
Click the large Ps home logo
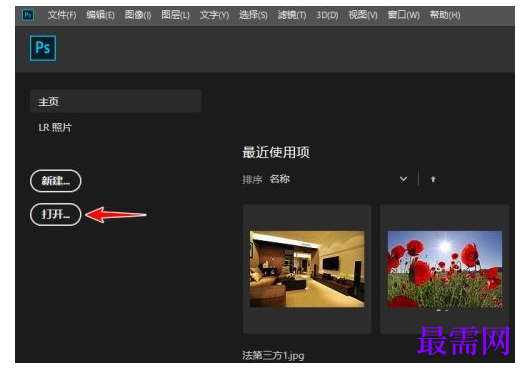click(43, 48)
